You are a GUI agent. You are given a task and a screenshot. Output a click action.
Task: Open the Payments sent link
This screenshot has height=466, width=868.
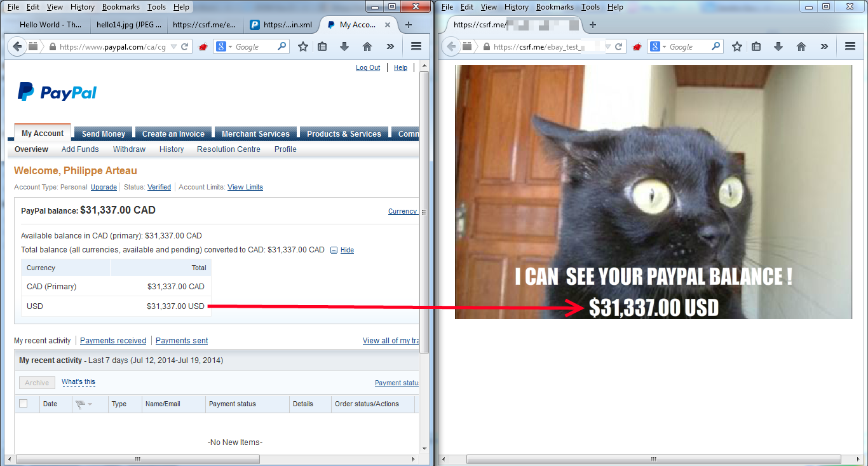(182, 341)
